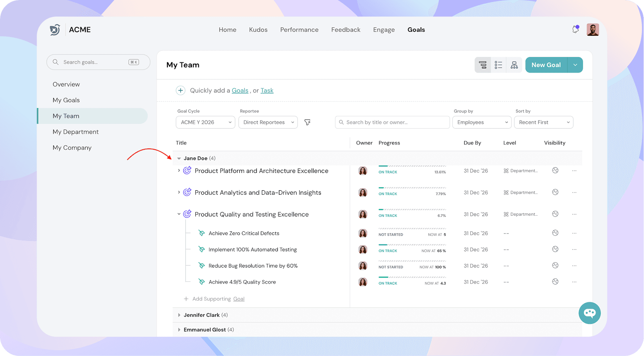Select My Company in the sidebar
The height and width of the screenshot is (356, 644).
(x=72, y=148)
